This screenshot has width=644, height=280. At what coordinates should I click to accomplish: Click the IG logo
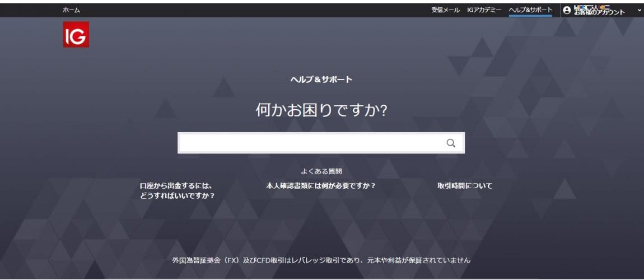76,34
